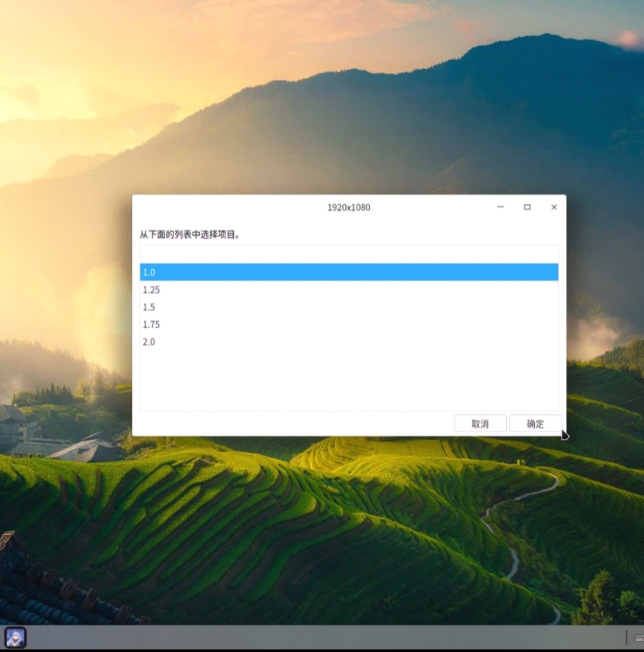The width and height of the screenshot is (644, 652).
Task: Open the taskbar app with the avatar icon
Action: 15,638
